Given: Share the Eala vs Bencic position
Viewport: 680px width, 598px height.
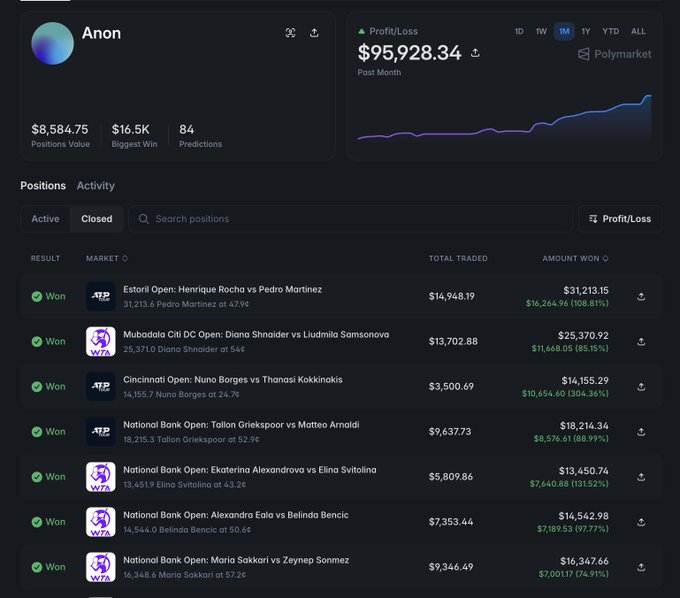Looking at the screenshot, I should [x=641, y=522].
